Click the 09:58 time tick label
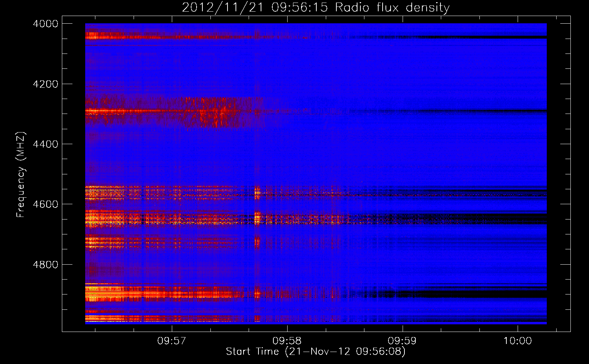The image size is (589, 364). coord(287,341)
